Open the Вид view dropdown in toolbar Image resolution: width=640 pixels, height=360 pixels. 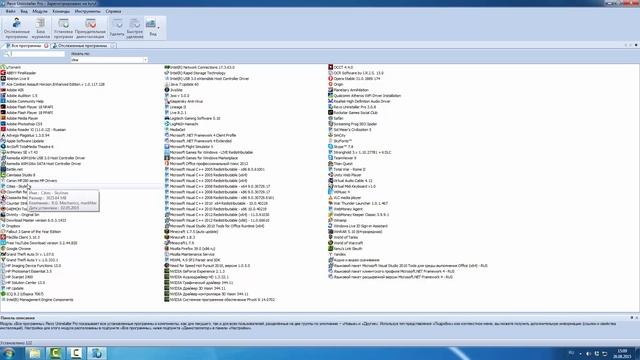click(x=153, y=28)
